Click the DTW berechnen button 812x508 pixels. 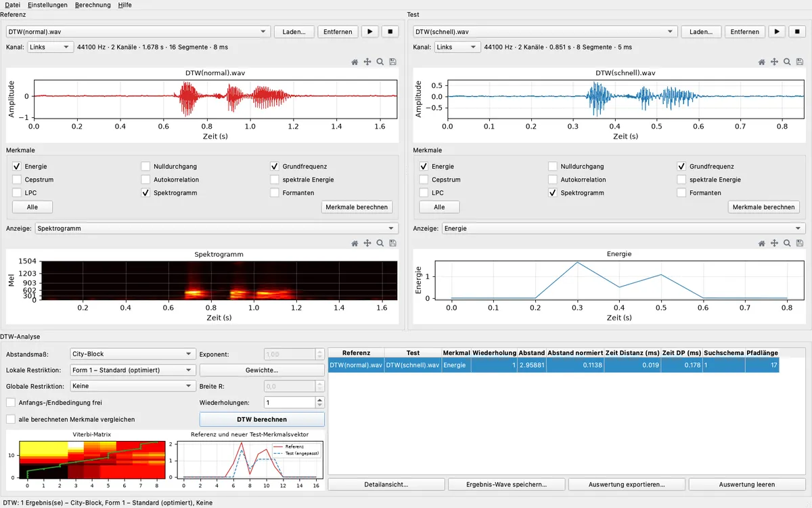262,419
